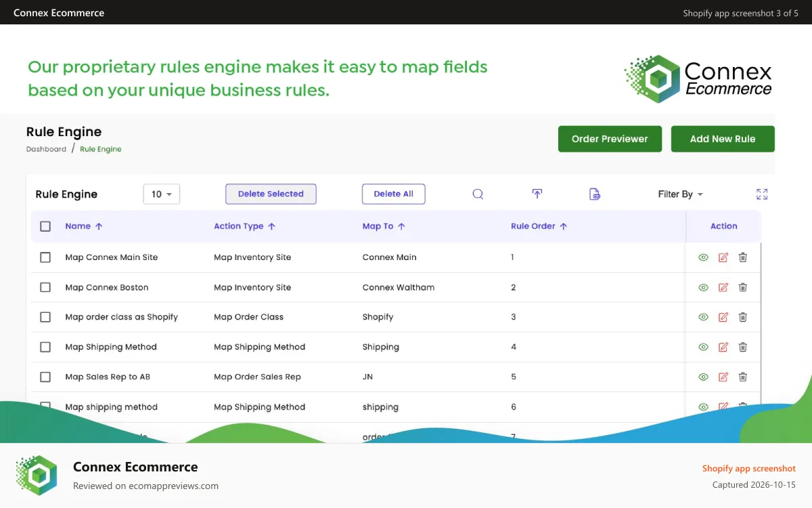Click the 'Connex Main' Map To cell

(x=390, y=257)
